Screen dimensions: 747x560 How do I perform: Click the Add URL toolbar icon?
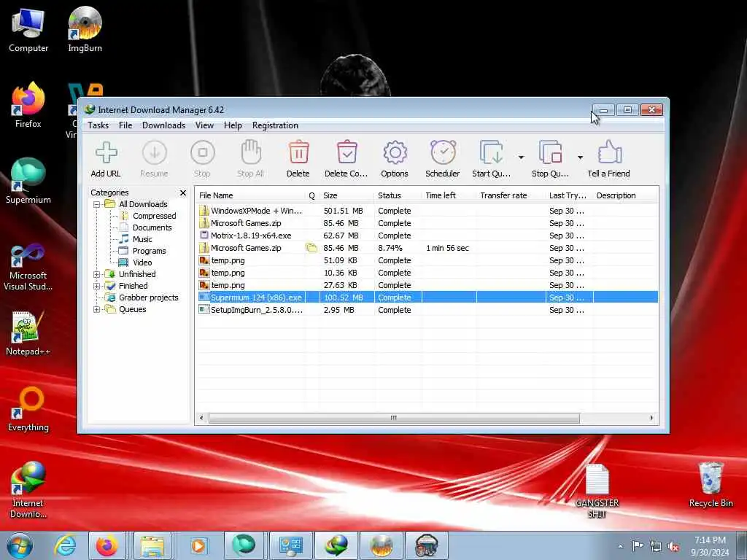coord(106,159)
